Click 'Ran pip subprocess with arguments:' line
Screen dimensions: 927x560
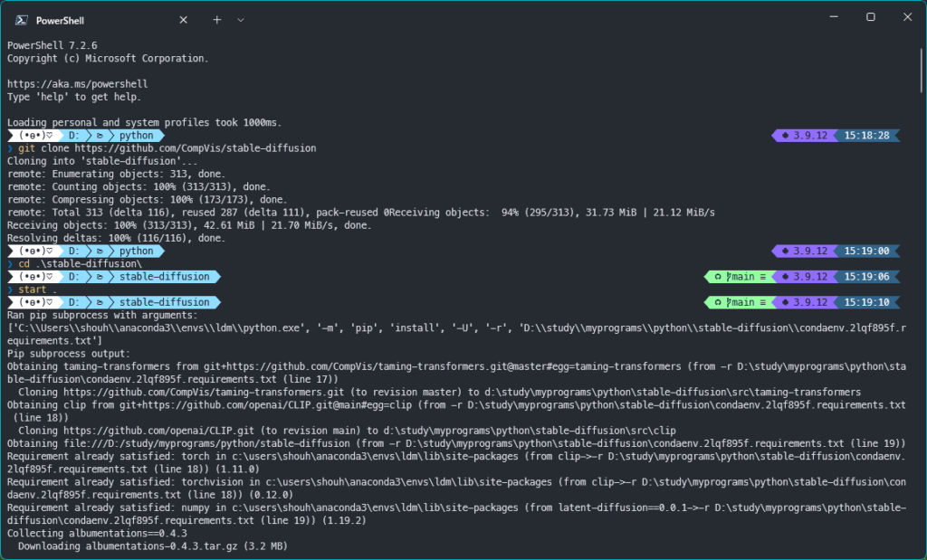pyautogui.click(x=102, y=316)
